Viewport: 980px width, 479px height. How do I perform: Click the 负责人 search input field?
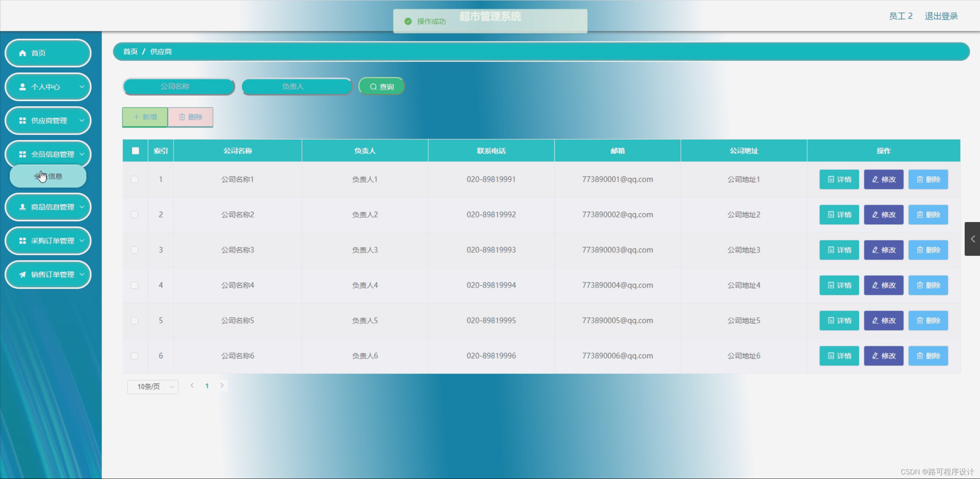(297, 86)
